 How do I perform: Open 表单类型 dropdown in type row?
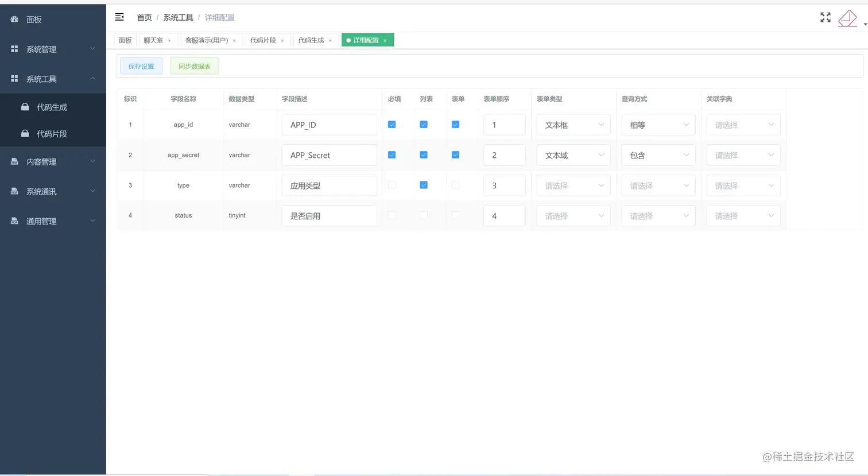pyautogui.click(x=573, y=185)
